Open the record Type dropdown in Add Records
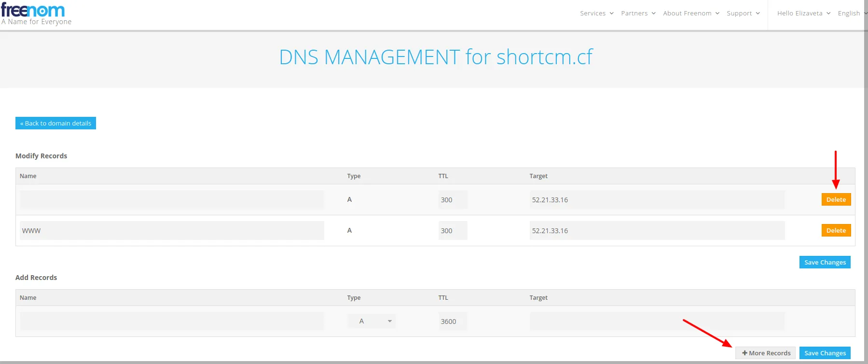 pyautogui.click(x=372, y=321)
